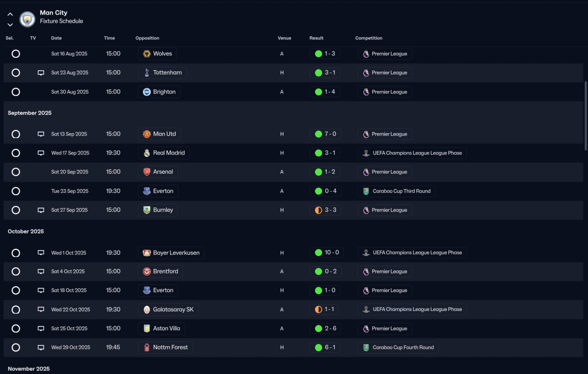Click the Man City club badge

coord(28,19)
